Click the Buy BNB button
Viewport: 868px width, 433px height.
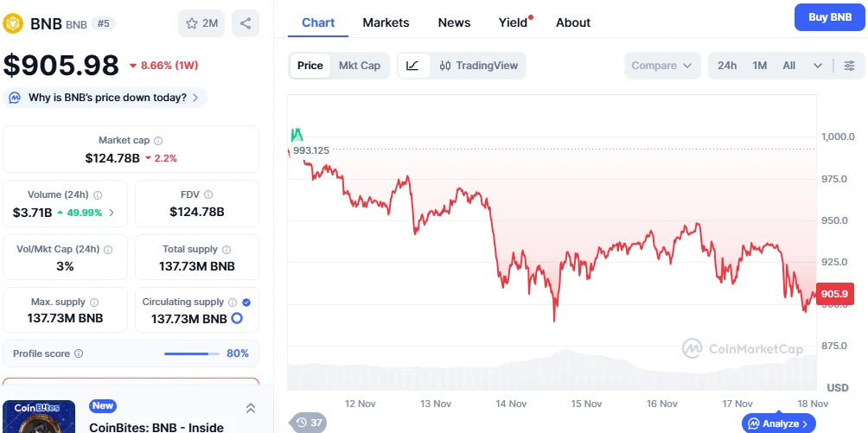coord(829,17)
